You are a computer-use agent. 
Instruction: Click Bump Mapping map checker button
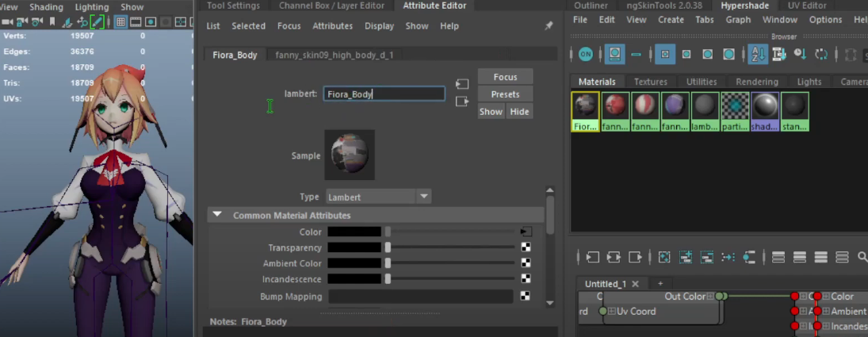(x=526, y=297)
